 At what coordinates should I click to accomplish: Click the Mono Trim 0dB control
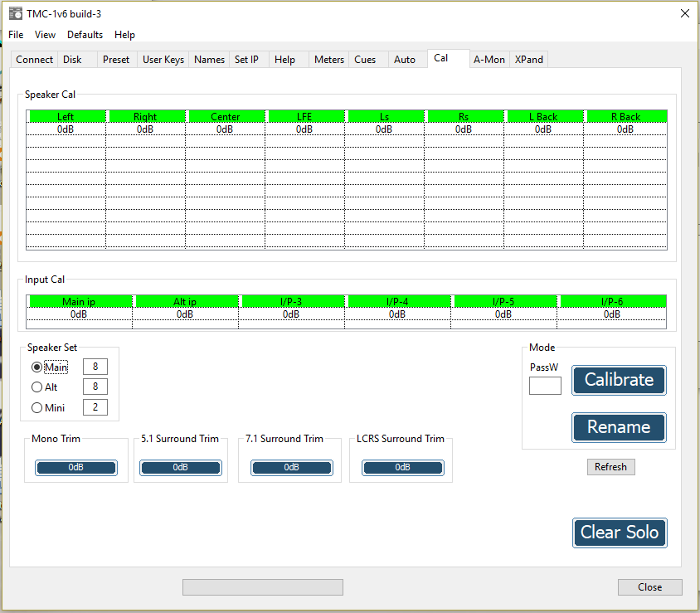pos(76,468)
